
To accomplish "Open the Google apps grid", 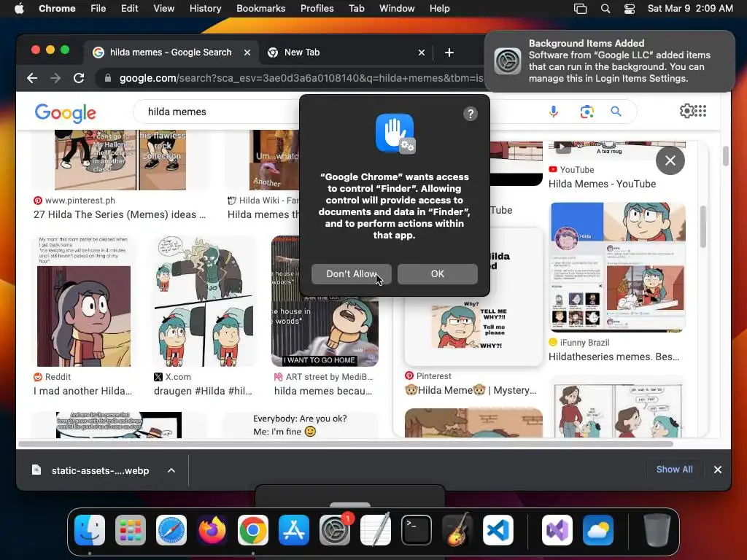I will coord(700,111).
